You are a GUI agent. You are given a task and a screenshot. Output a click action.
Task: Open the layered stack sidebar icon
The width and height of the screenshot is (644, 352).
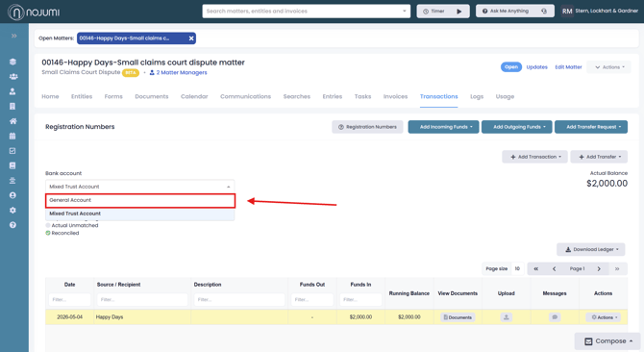point(12,62)
